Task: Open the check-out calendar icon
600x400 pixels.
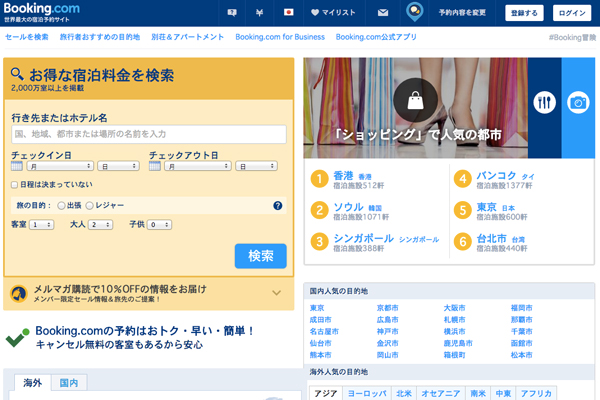Action: pyautogui.click(x=155, y=166)
